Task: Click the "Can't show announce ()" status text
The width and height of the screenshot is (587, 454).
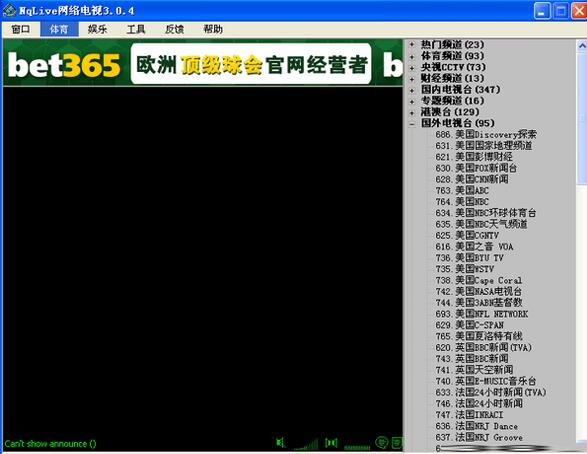Action: (50, 444)
